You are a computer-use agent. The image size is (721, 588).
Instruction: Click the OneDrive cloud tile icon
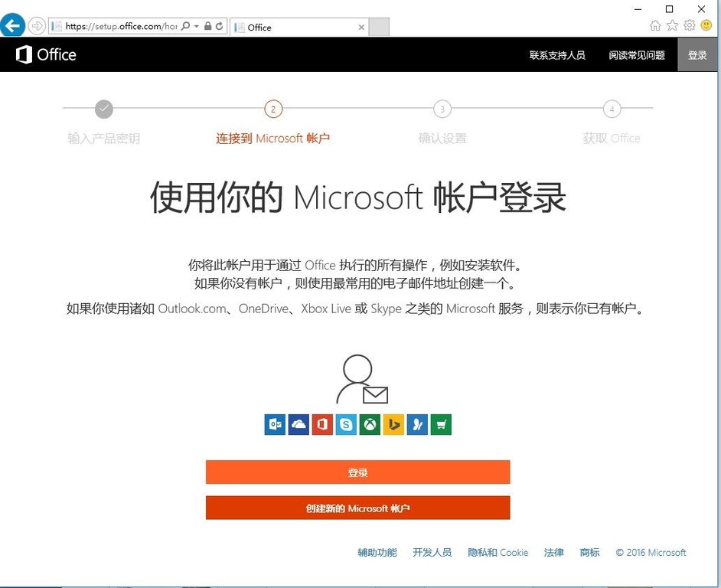pyautogui.click(x=299, y=424)
